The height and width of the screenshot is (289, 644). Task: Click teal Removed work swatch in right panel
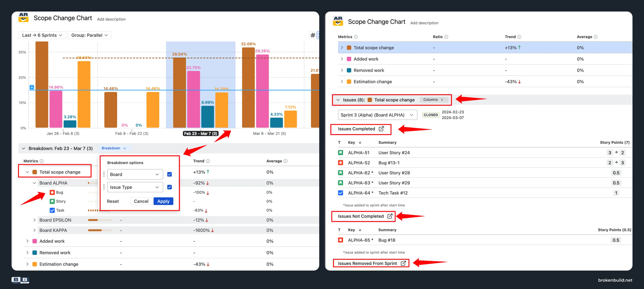[349, 70]
